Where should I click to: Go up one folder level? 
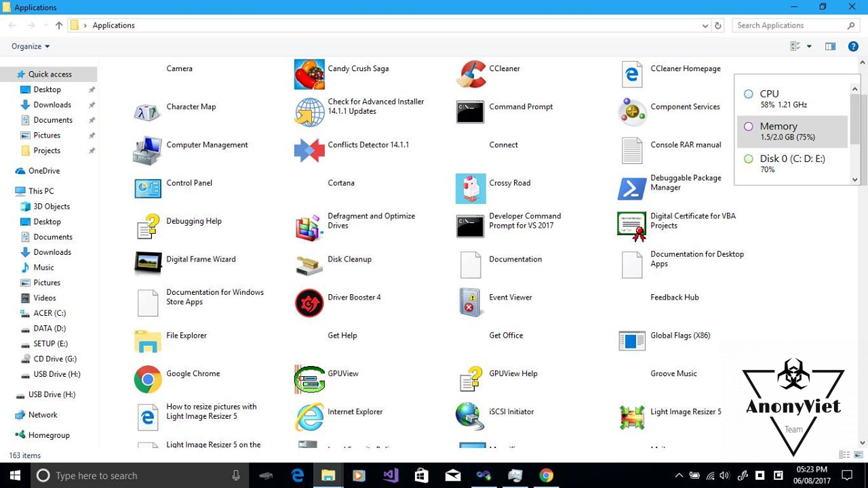pos(59,26)
